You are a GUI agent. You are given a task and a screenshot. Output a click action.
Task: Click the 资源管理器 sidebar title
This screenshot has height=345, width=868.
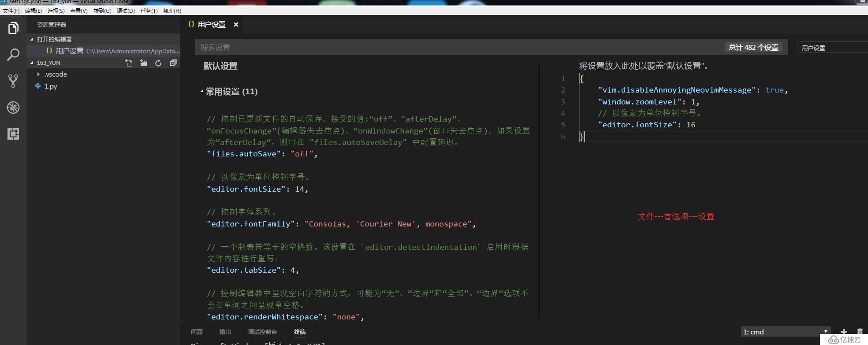52,25
